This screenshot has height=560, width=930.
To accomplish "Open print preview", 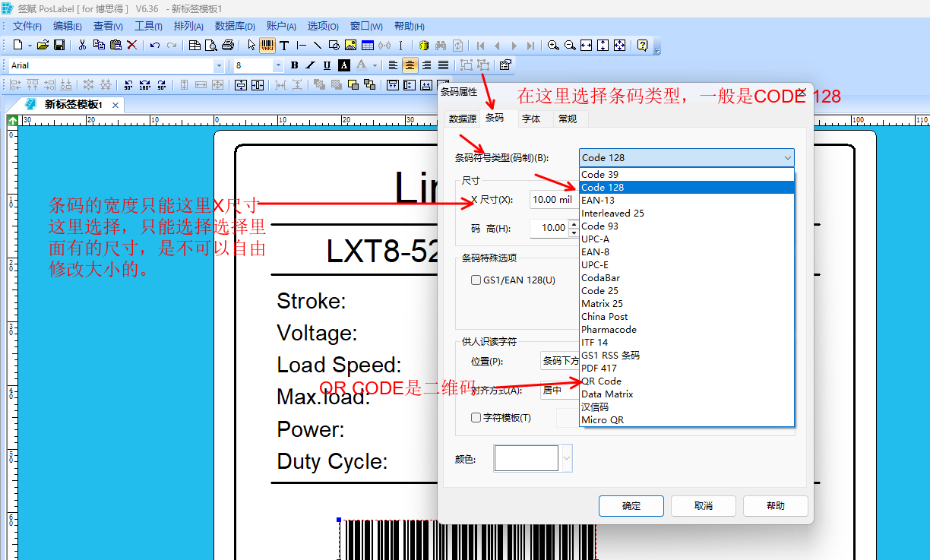I will (211, 46).
